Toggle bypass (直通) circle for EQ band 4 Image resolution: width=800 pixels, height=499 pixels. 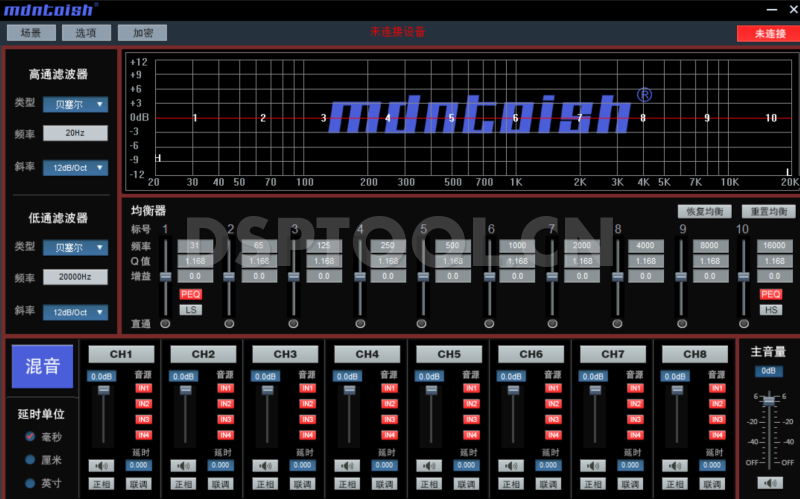[x=360, y=323]
